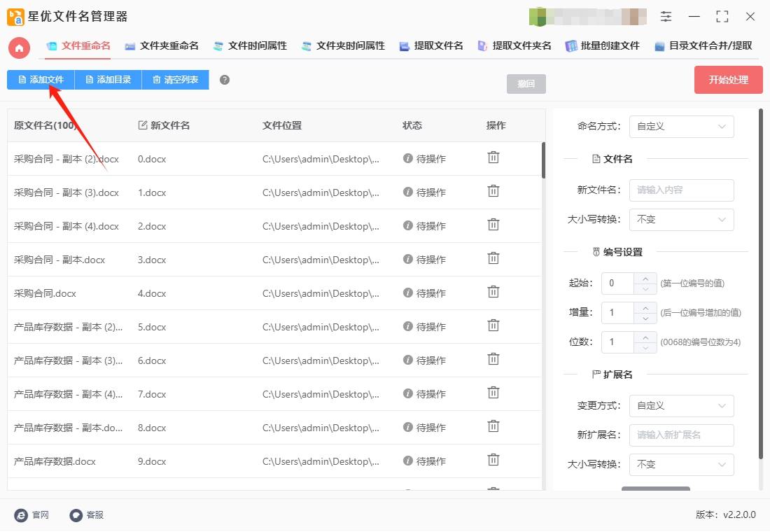Switch to 文件重命名 tab

tap(78, 46)
